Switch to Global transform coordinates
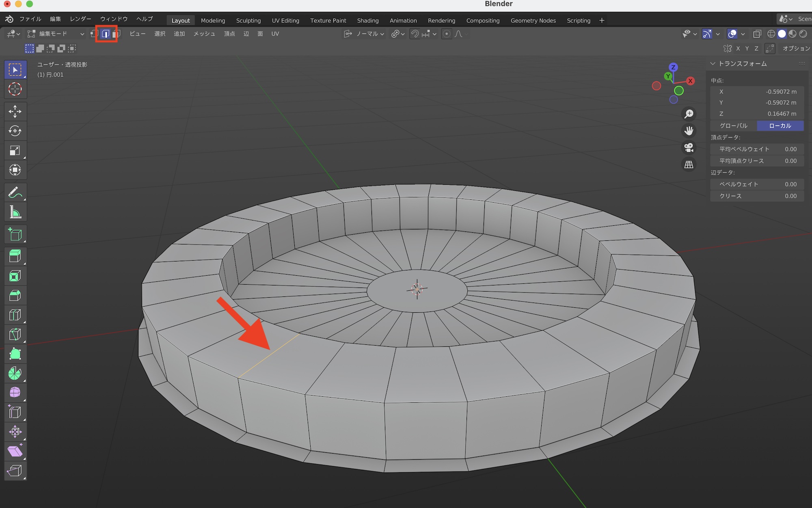Screen dimensions: 812x508 point(733,125)
